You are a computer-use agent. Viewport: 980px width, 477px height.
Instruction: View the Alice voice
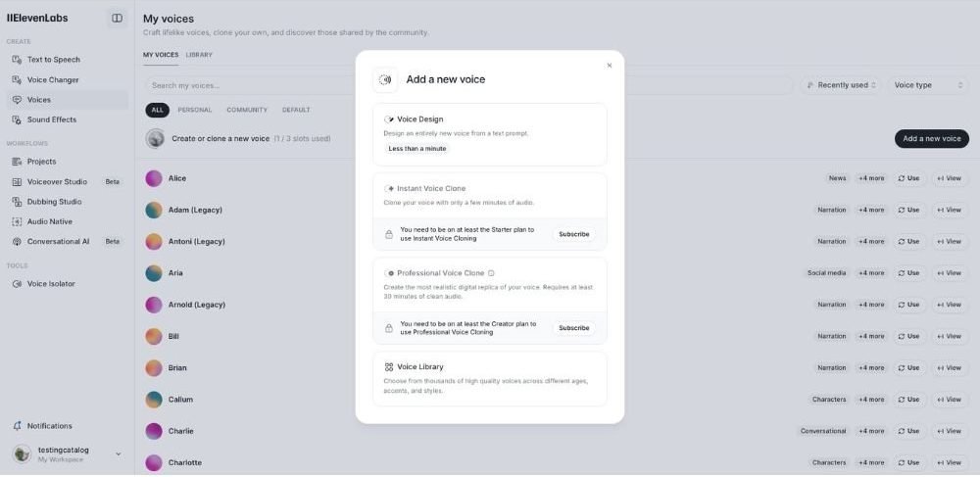[950, 178]
